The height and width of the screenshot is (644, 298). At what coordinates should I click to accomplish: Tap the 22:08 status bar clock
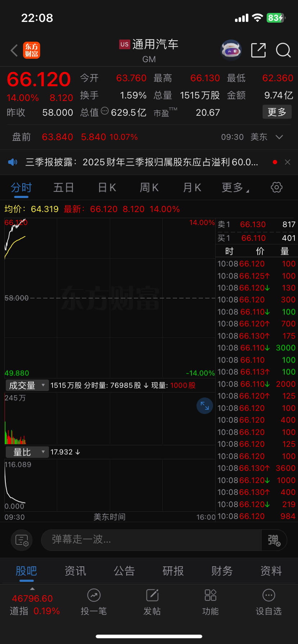coord(37,18)
